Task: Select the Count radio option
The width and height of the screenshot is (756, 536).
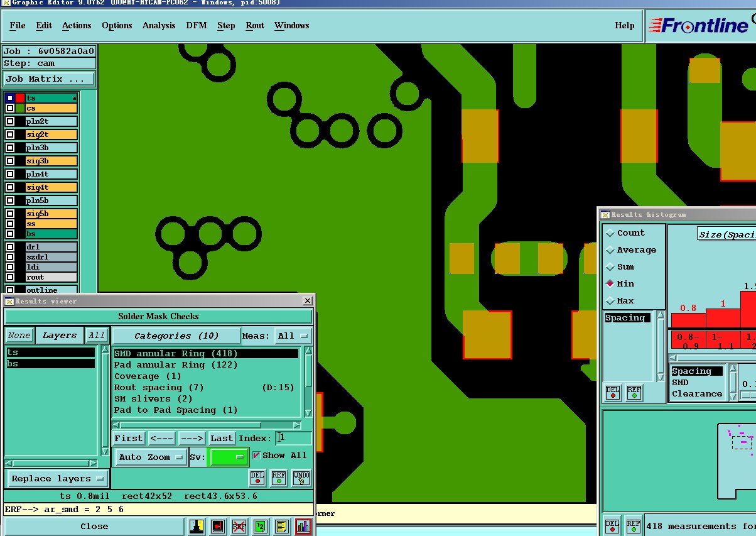Action: click(x=610, y=232)
